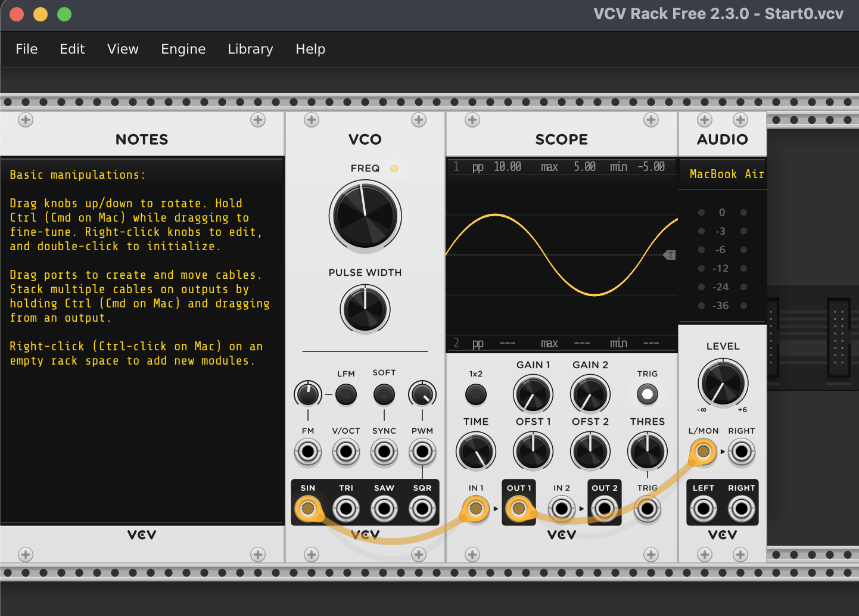The width and height of the screenshot is (859, 616).
Task: Click the SAW output port
Action: click(384, 509)
